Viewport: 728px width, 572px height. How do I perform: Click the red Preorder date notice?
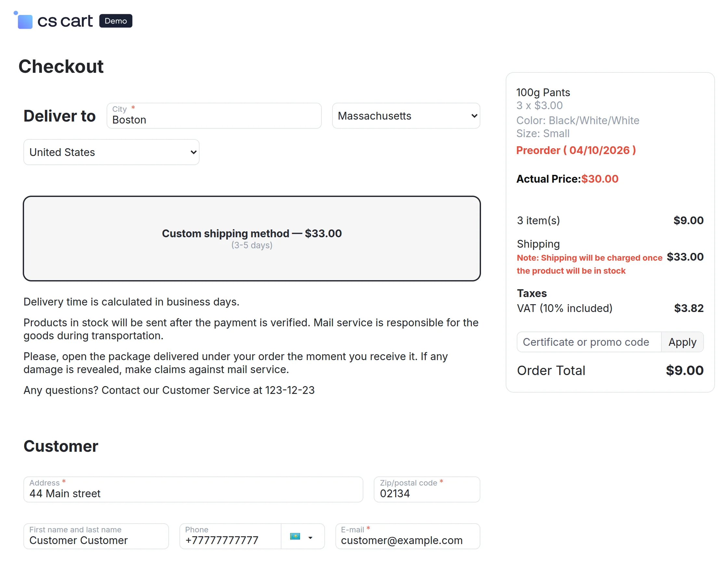[x=576, y=150]
